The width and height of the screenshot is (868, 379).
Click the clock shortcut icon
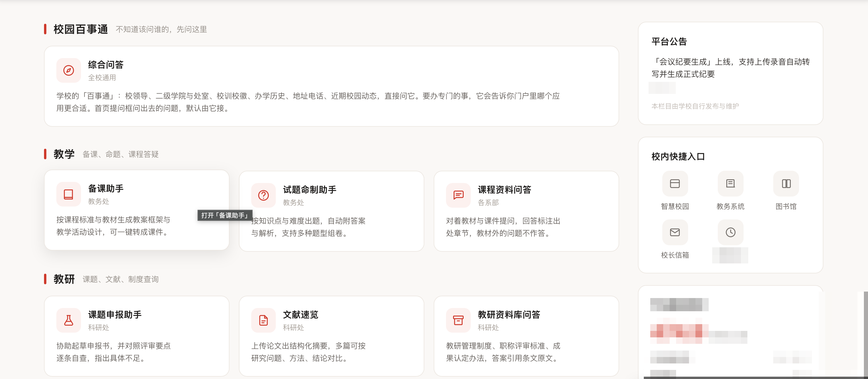[730, 232]
